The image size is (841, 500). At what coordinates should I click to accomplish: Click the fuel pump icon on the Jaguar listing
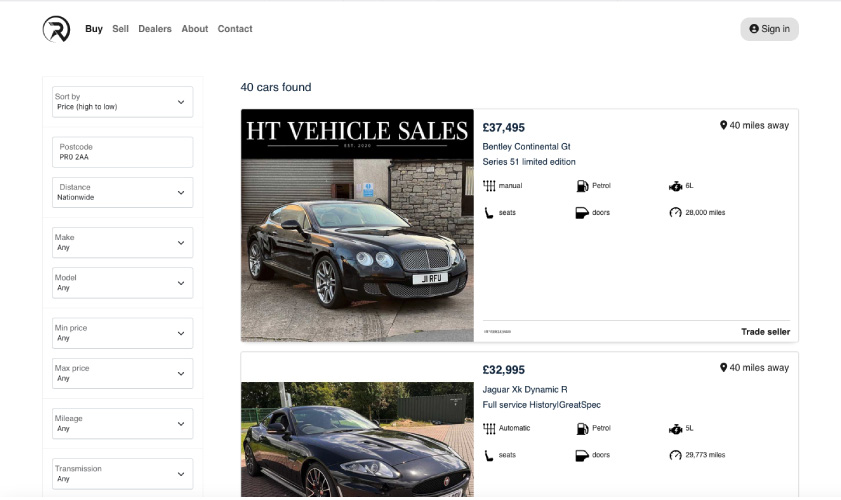pyautogui.click(x=582, y=428)
